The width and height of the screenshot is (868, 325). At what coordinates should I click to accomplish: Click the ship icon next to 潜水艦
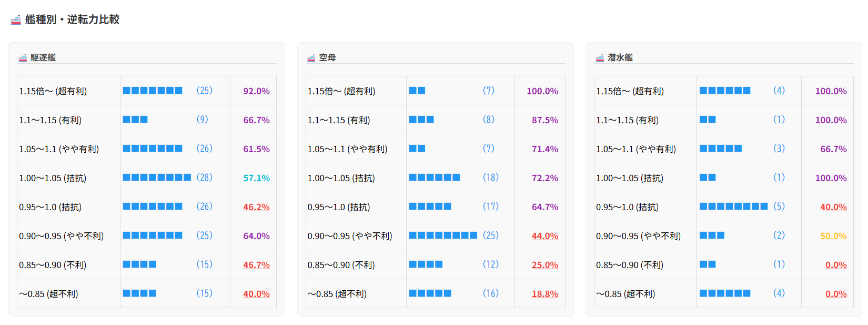pyautogui.click(x=600, y=57)
